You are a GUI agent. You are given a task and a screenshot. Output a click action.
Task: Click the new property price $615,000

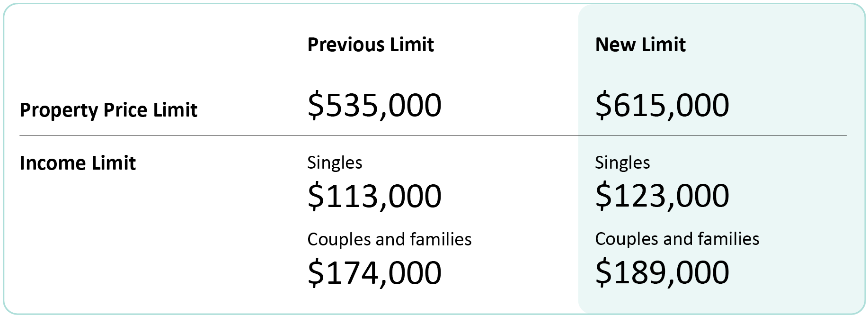coord(662,105)
